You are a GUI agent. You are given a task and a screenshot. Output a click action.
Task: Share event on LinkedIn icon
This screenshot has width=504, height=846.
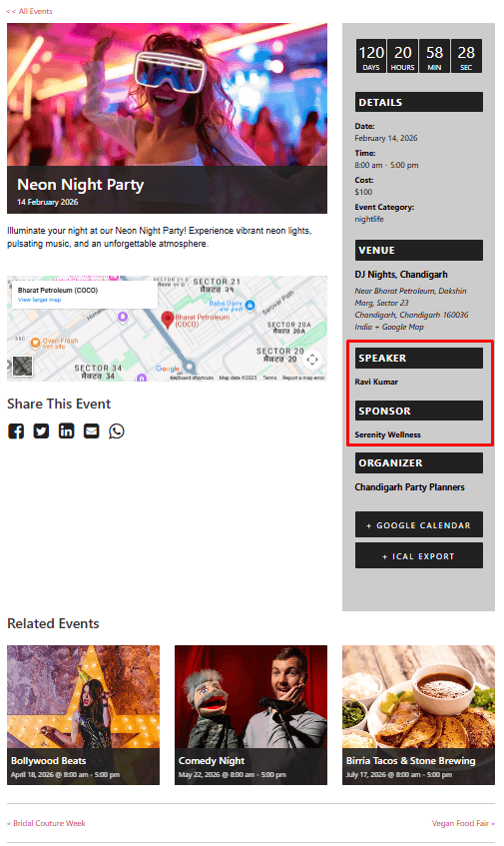(66, 431)
